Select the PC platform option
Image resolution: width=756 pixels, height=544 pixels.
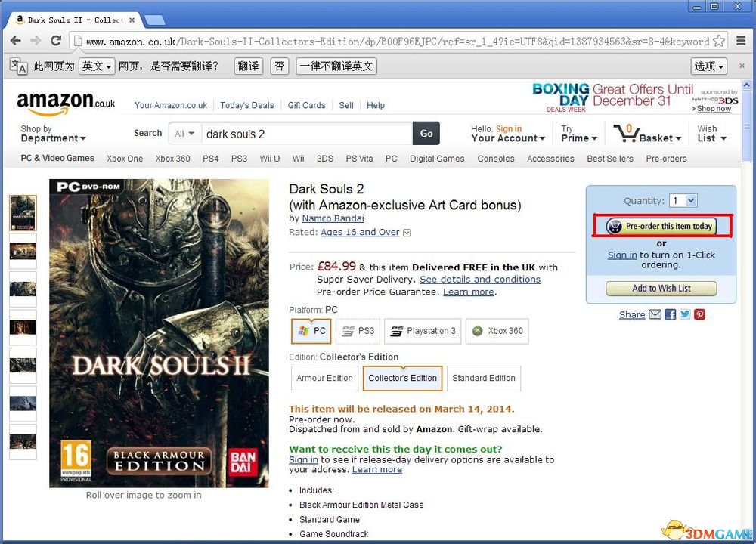coord(311,331)
